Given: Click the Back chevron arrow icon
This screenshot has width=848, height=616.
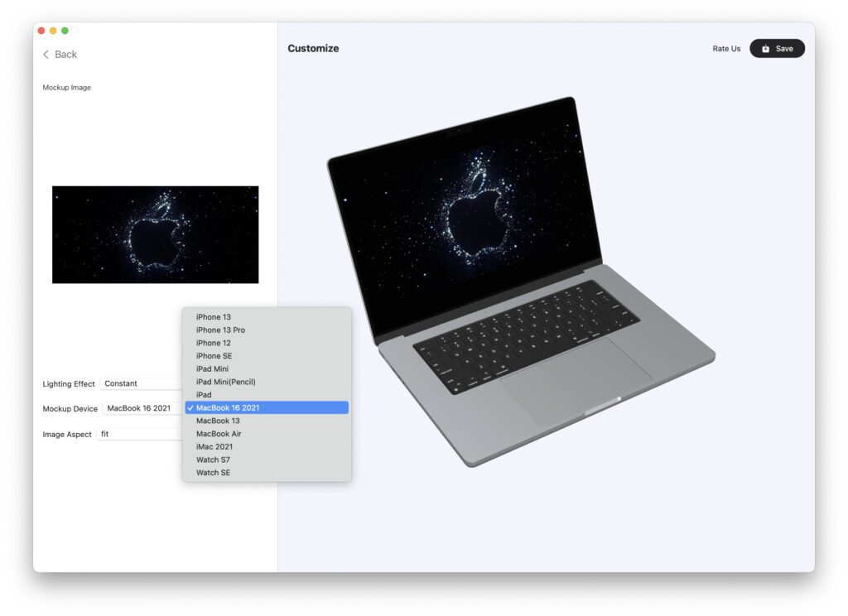Looking at the screenshot, I should [46, 55].
